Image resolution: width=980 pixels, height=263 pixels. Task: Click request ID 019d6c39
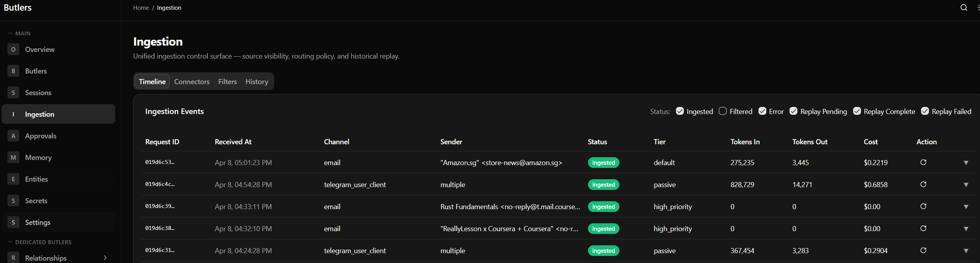(x=160, y=206)
